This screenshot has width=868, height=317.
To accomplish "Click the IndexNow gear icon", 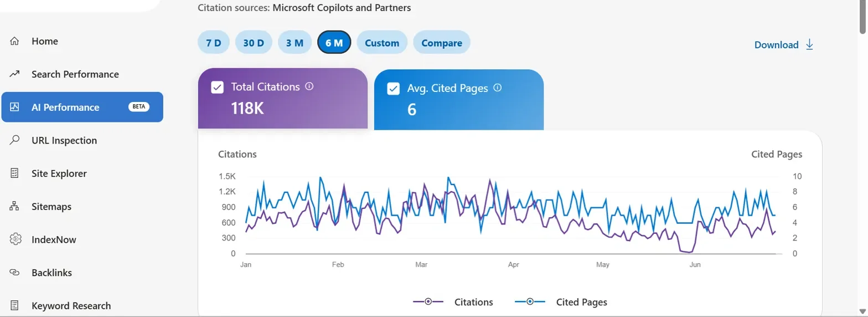I will coord(15,239).
